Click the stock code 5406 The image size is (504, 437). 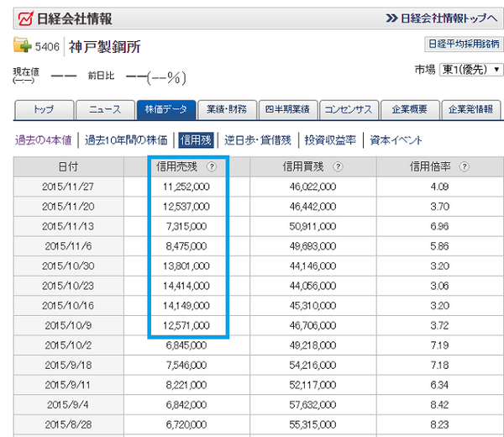(x=47, y=47)
